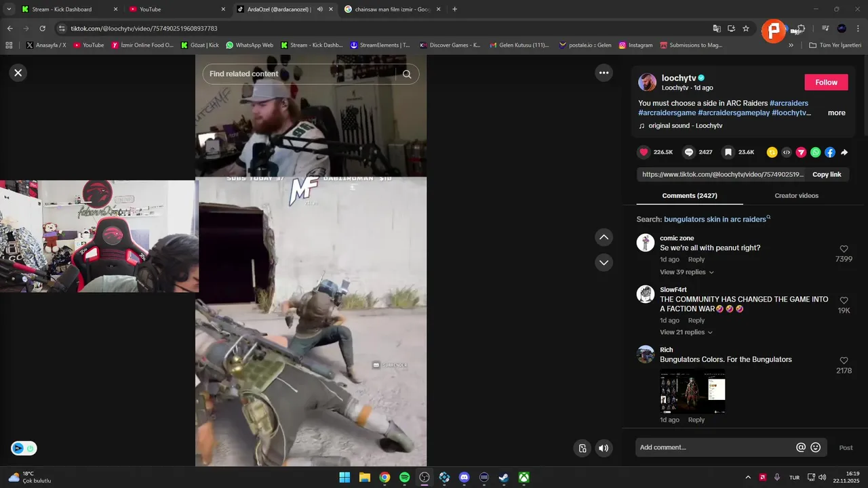Reply to comic zone's comment
Screen dimensions: 868x488
pos(696,260)
